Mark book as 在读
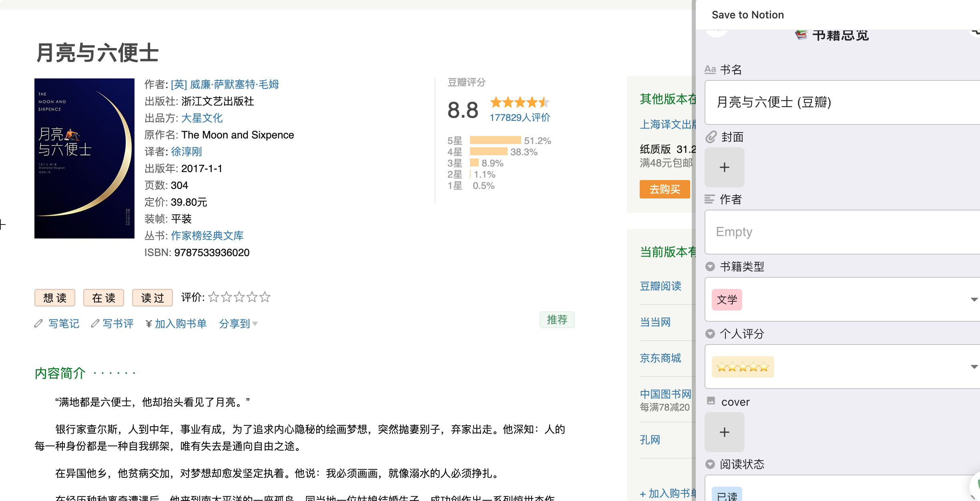 [x=104, y=298]
